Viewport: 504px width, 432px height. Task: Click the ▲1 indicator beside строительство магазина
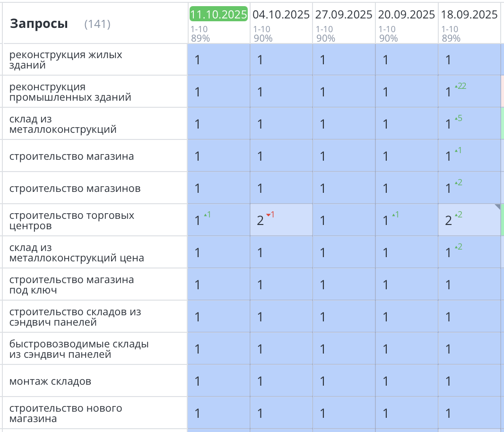(x=457, y=149)
